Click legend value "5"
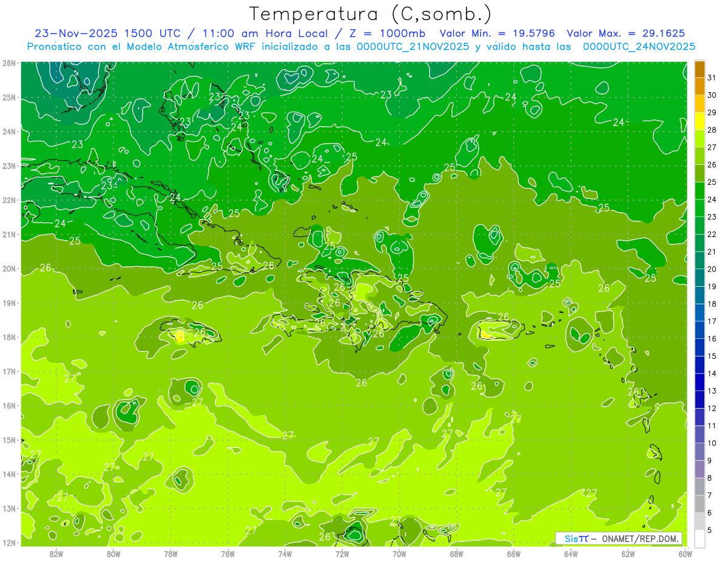This screenshot has width=728, height=562. click(x=710, y=530)
